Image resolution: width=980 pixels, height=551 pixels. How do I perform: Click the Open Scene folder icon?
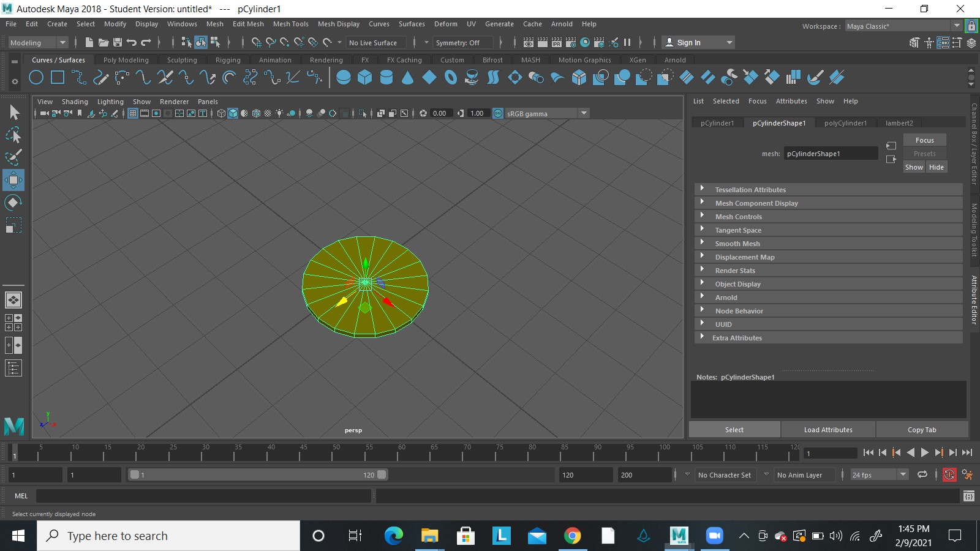pos(104,42)
